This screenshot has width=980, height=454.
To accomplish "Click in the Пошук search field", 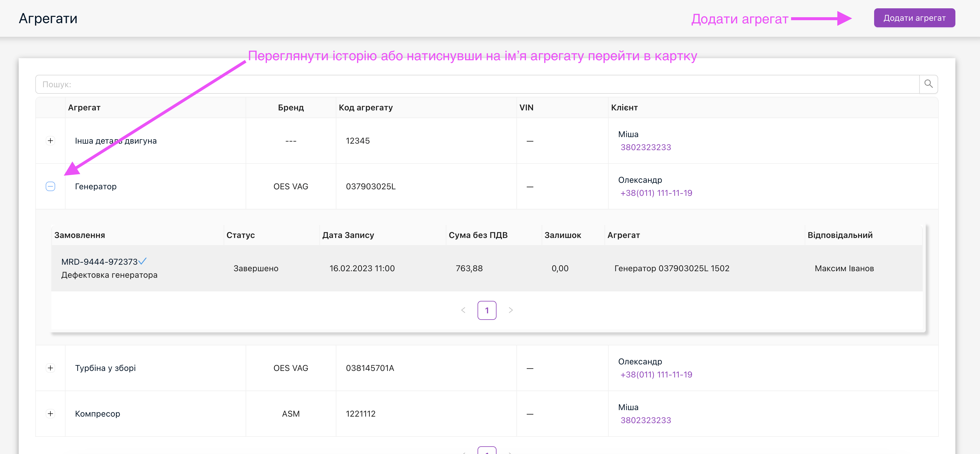I will (x=475, y=84).
